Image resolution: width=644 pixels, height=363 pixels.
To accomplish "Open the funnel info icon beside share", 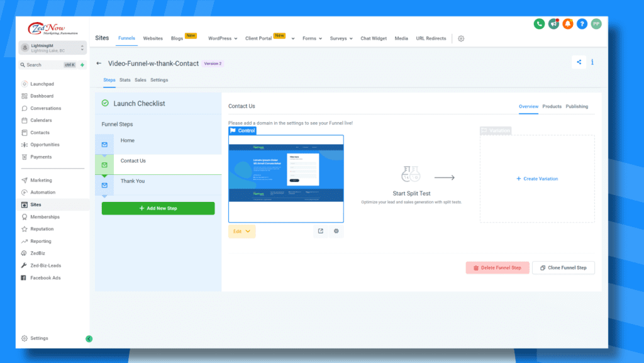I will 592,62.
